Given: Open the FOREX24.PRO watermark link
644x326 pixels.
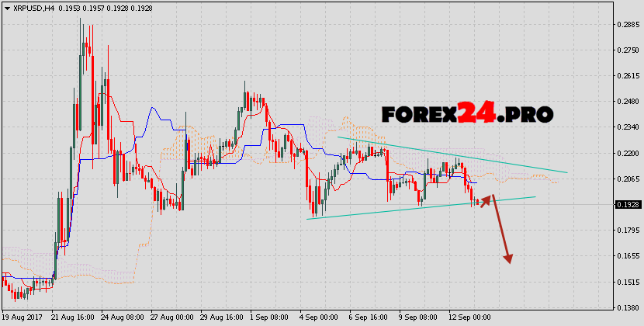Looking at the screenshot, I should (467, 115).
